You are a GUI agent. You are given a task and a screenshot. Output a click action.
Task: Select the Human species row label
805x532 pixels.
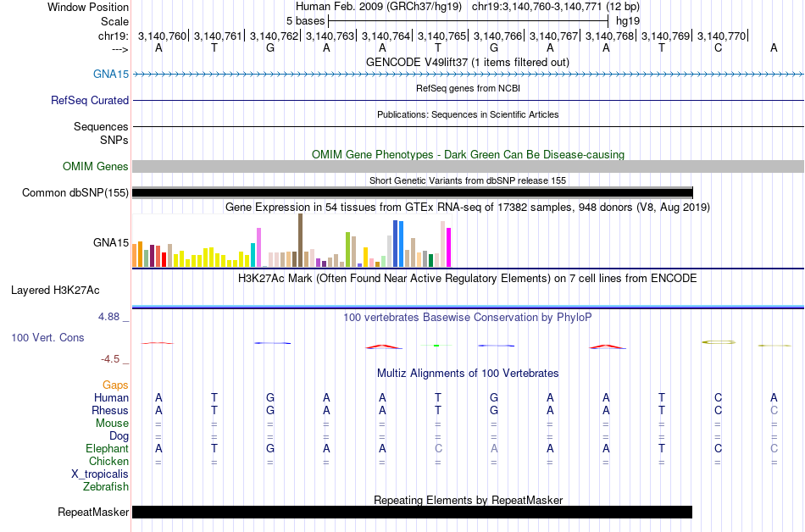[x=111, y=397]
